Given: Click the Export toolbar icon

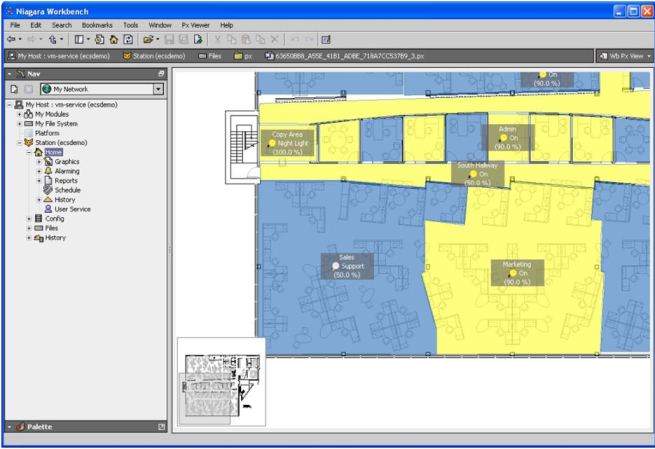Looking at the screenshot, I should tap(198, 40).
